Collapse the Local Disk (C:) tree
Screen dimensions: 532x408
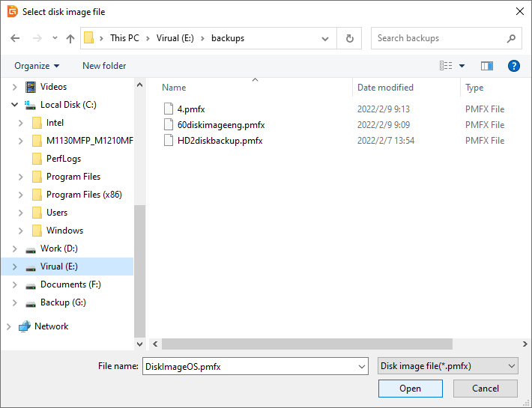[15, 105]
